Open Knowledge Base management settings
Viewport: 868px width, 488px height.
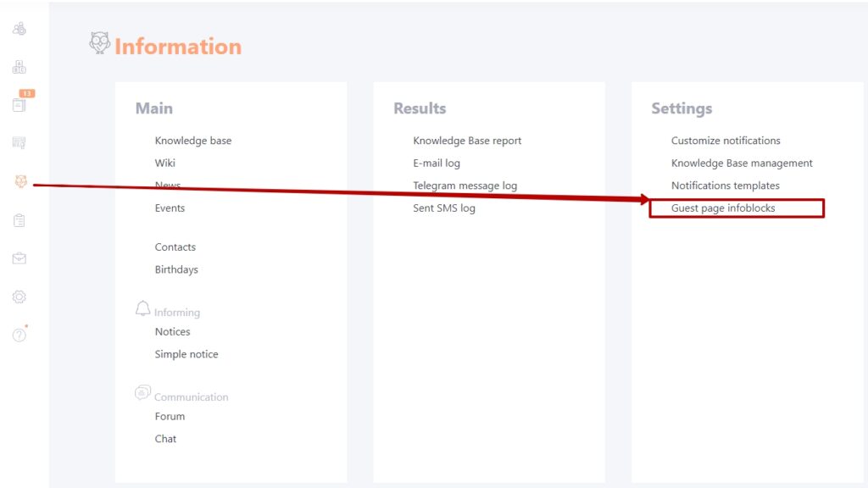[x=742, y=164]
